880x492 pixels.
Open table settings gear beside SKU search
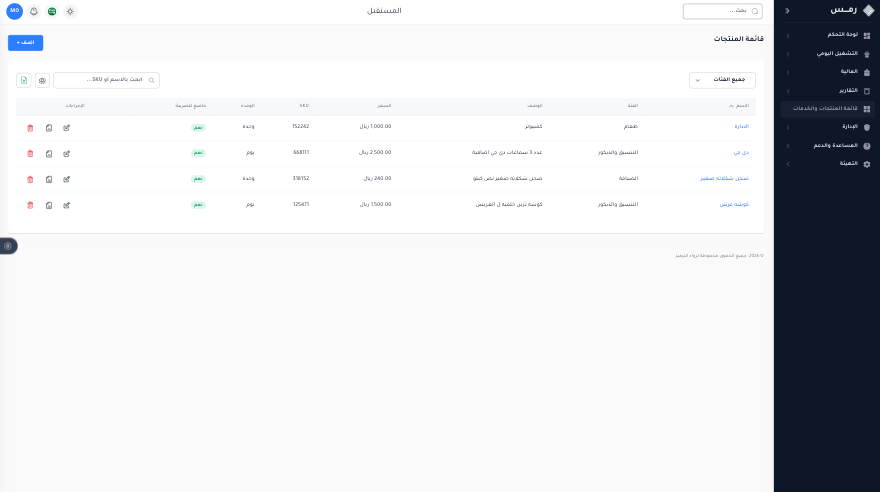pyautogui.click(x=42, y=80)
